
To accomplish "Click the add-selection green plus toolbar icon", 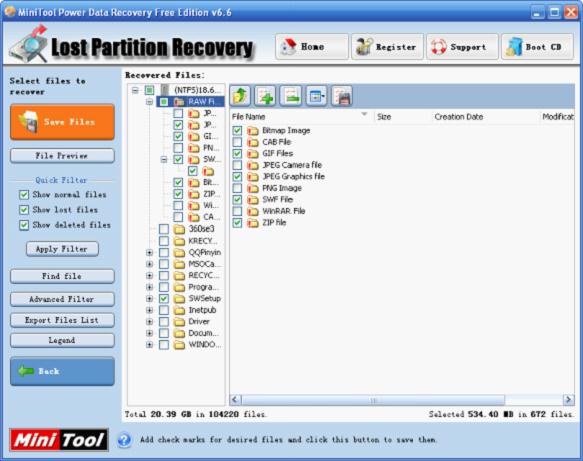I will point(265,96).
